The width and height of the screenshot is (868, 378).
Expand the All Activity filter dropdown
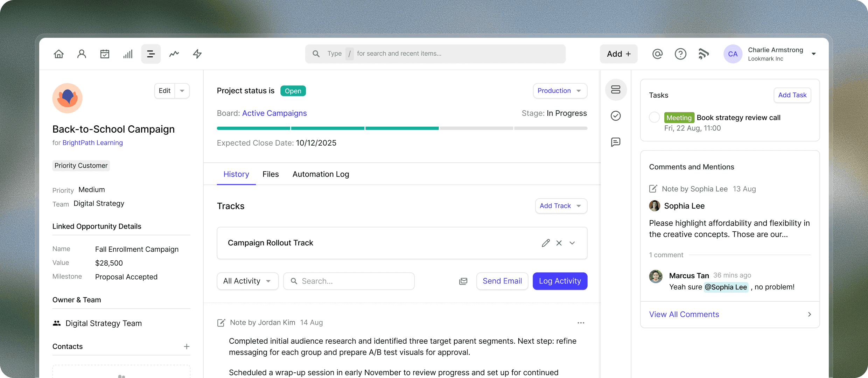(x=247, y=281)
